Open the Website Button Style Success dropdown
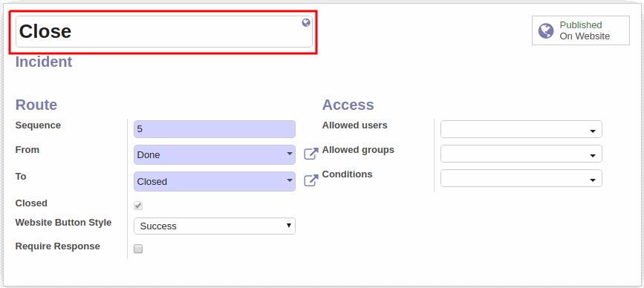The height and width of the screenshot is (288, 644). point(215,226)
